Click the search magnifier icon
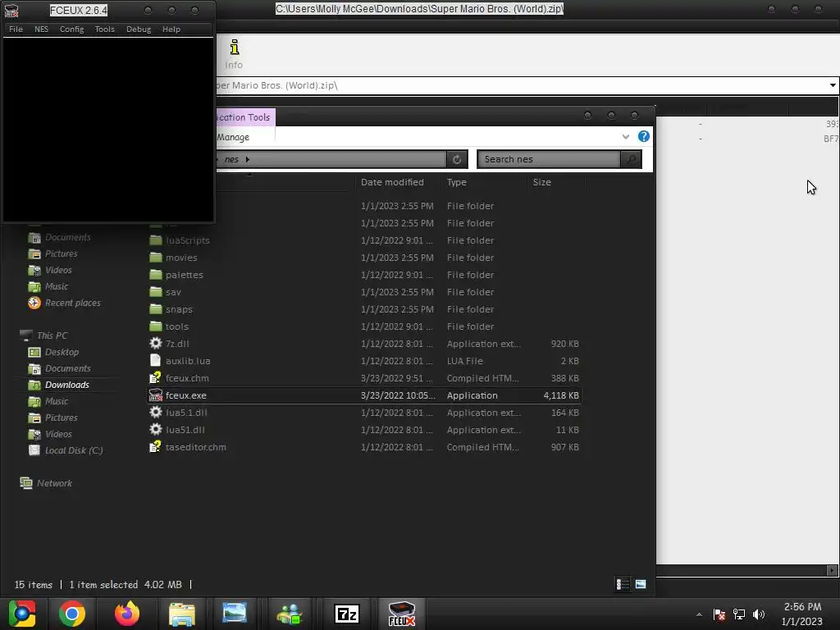 click(x=631, y=159)
